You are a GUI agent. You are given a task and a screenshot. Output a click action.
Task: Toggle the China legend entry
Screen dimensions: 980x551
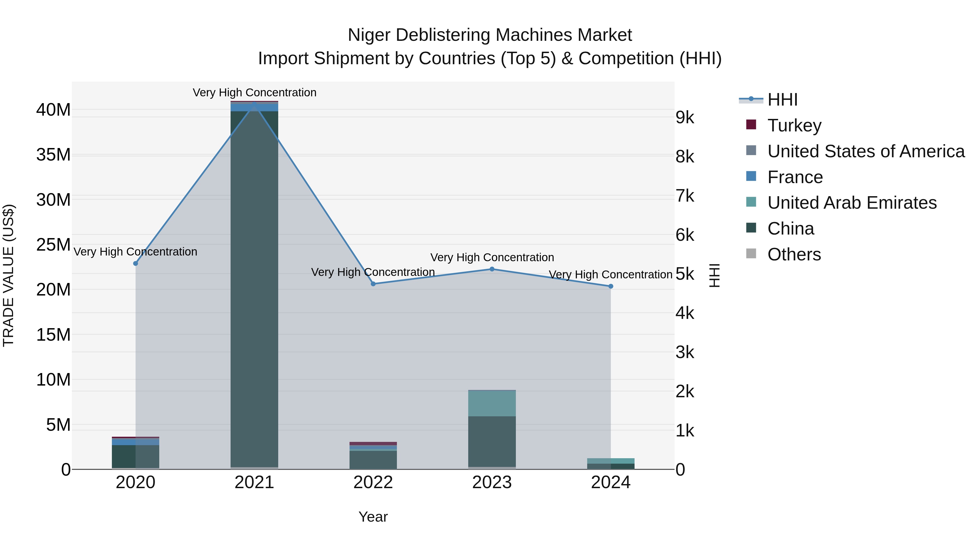tap(780, 228)
